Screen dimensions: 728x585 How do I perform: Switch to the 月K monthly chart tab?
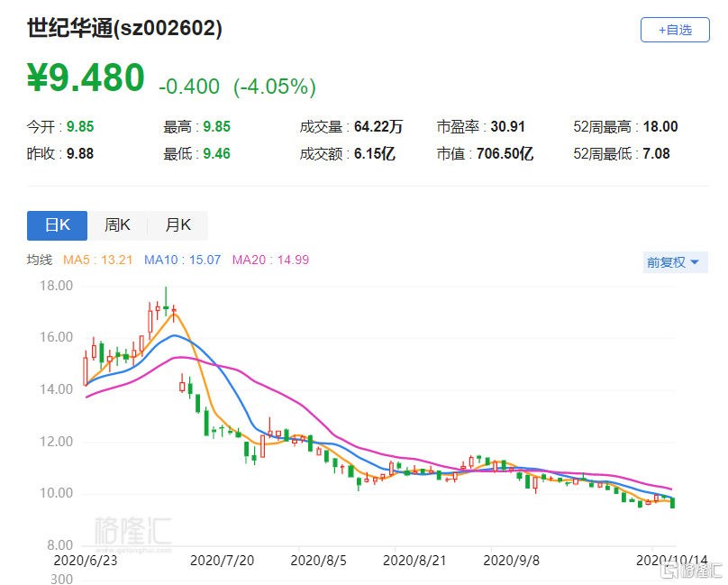[177, 225]
